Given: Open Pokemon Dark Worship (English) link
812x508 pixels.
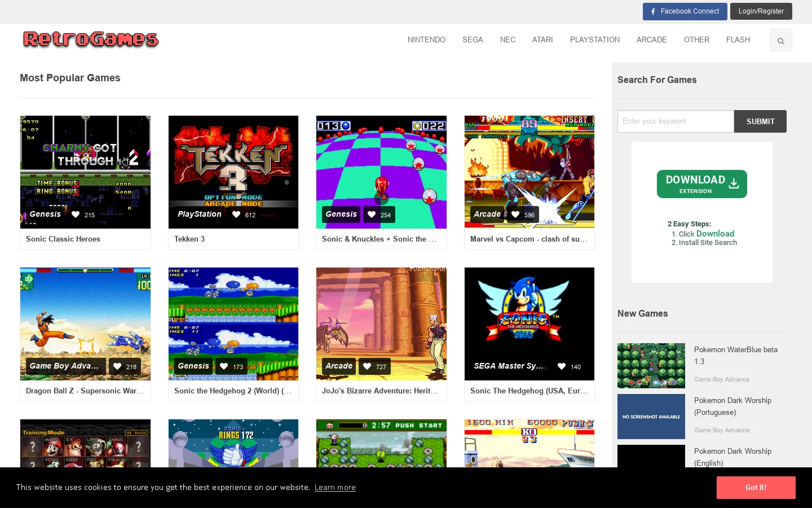Looking at the screenshot, I should click(x=732, y=457).
